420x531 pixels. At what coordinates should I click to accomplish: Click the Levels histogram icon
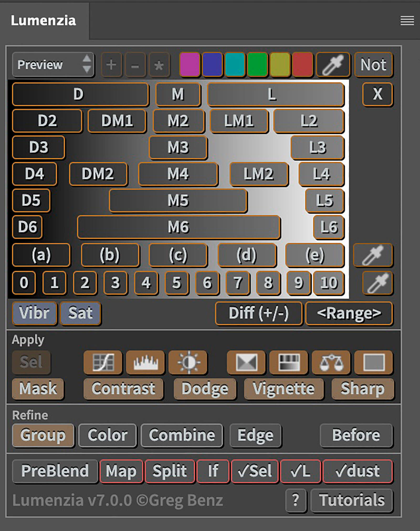tap(145, 362)
